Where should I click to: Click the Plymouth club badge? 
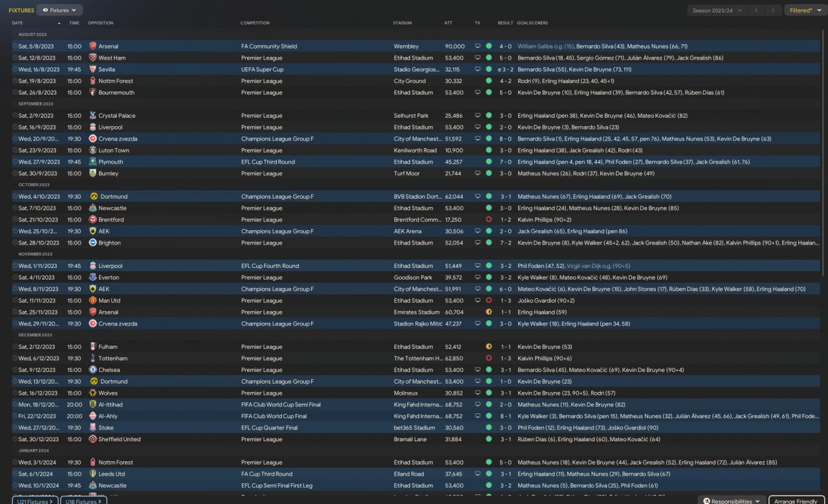[93, 162]
